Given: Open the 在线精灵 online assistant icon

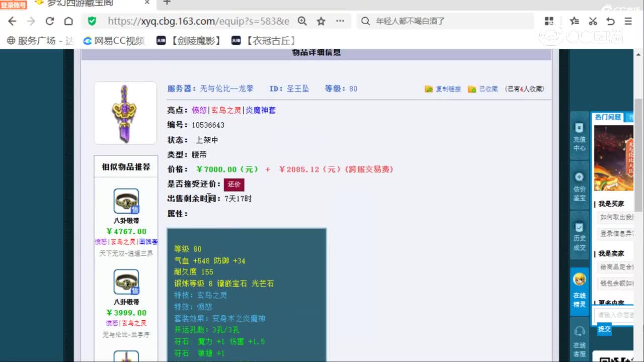Looking at the screenshot, I should [579, 292].
